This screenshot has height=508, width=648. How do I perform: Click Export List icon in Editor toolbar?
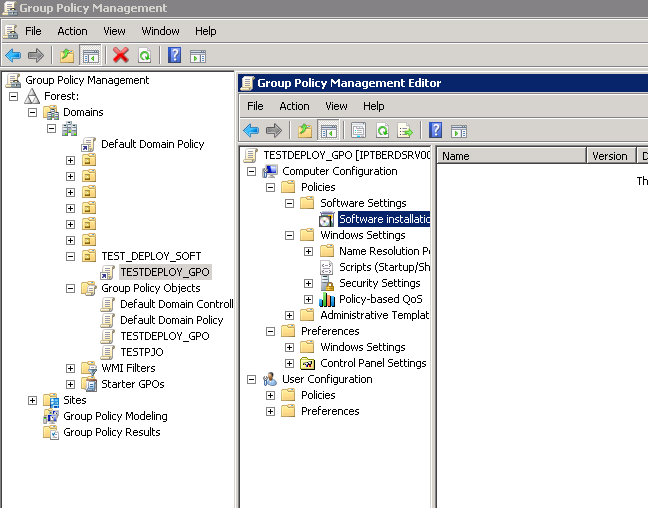405,131
